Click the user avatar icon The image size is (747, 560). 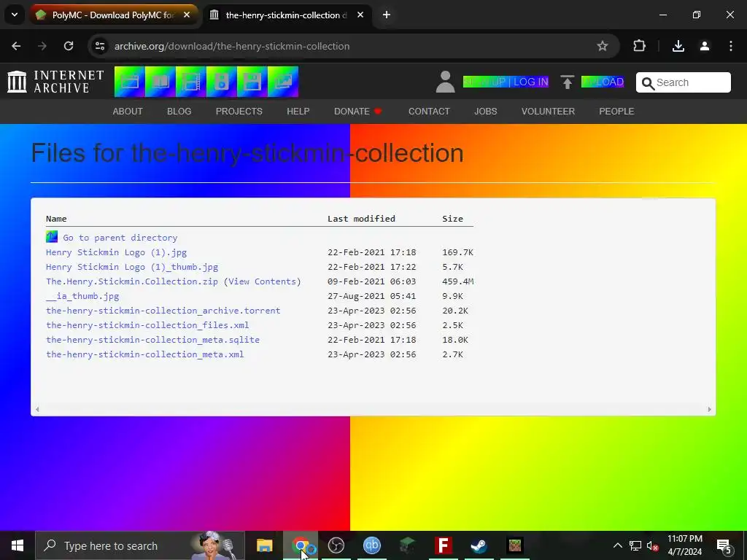pos(446,82)
